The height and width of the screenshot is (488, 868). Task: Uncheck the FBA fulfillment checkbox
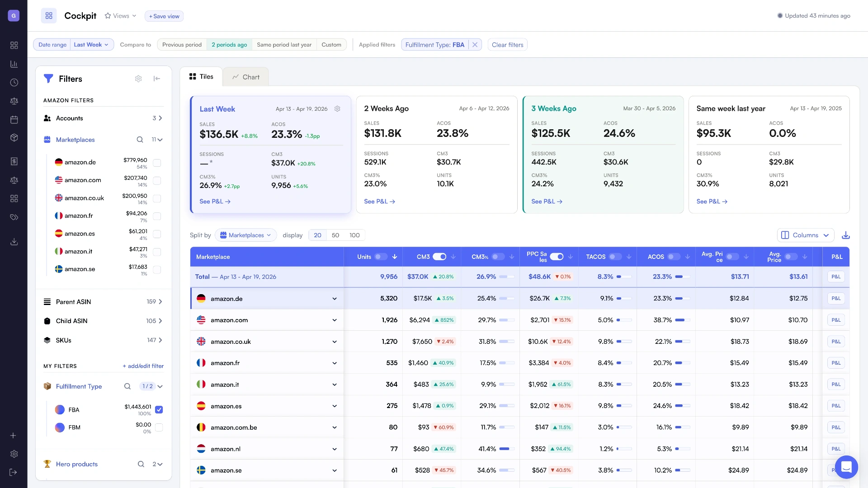click(x=159, y=410)
